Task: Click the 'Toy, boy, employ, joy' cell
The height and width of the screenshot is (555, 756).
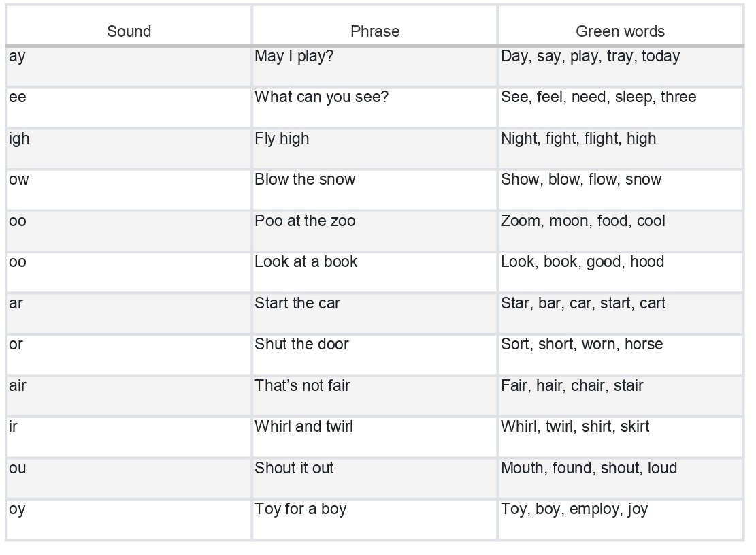Action: click(x=621, y=520)
